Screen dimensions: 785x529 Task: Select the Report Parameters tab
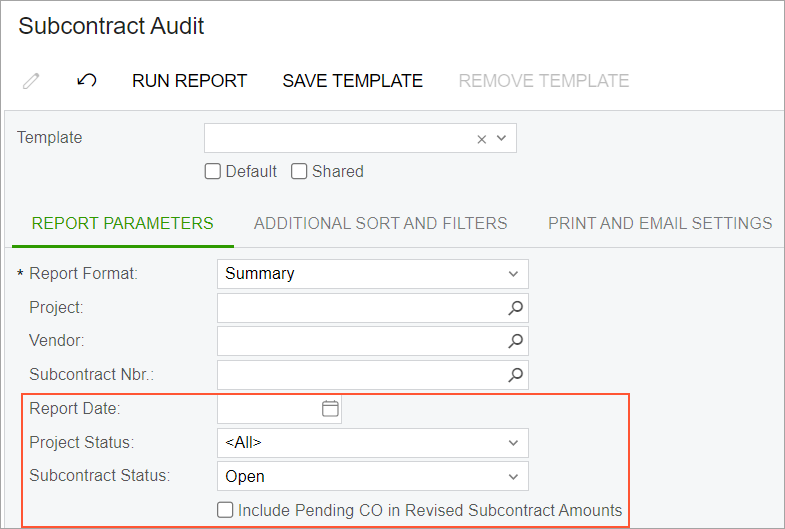(x=123, y=223)
